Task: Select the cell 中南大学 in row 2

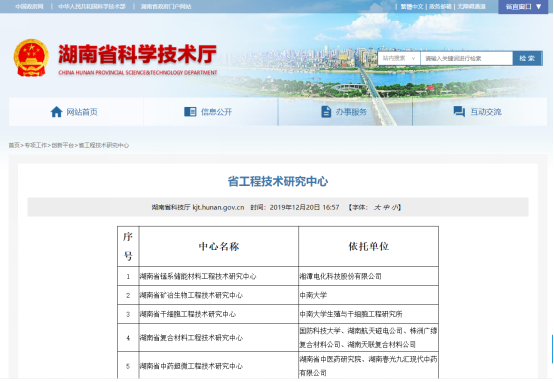Action: pos(369,295)
